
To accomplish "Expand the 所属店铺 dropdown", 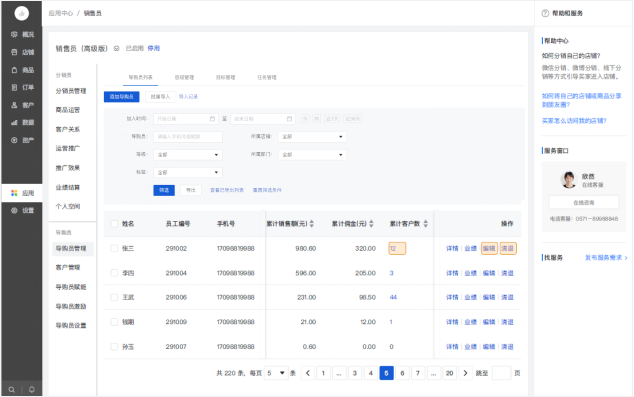I will coord(312,137).
